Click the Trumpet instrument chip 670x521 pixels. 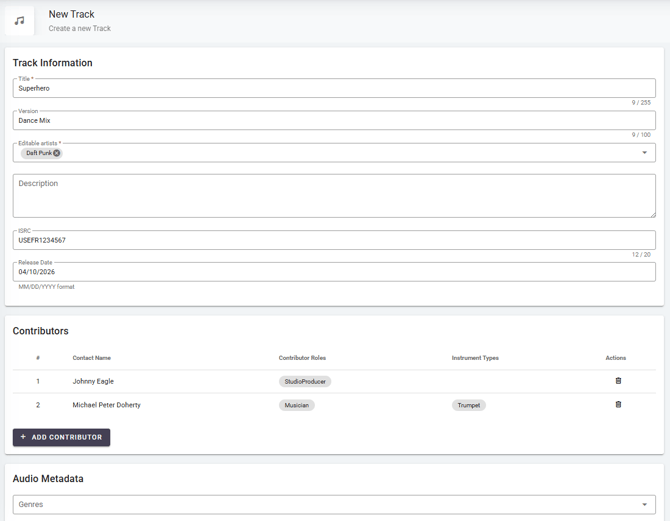pyautogui.click(x=469, y=405)
